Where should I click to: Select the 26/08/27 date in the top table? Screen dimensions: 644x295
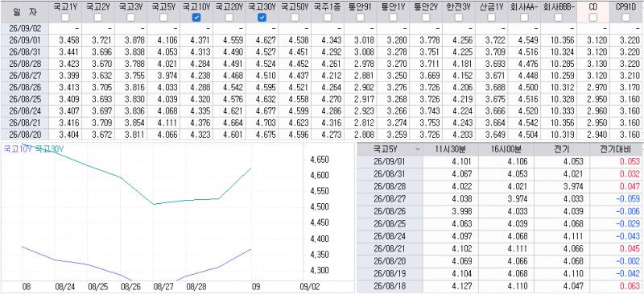point(24,75)
